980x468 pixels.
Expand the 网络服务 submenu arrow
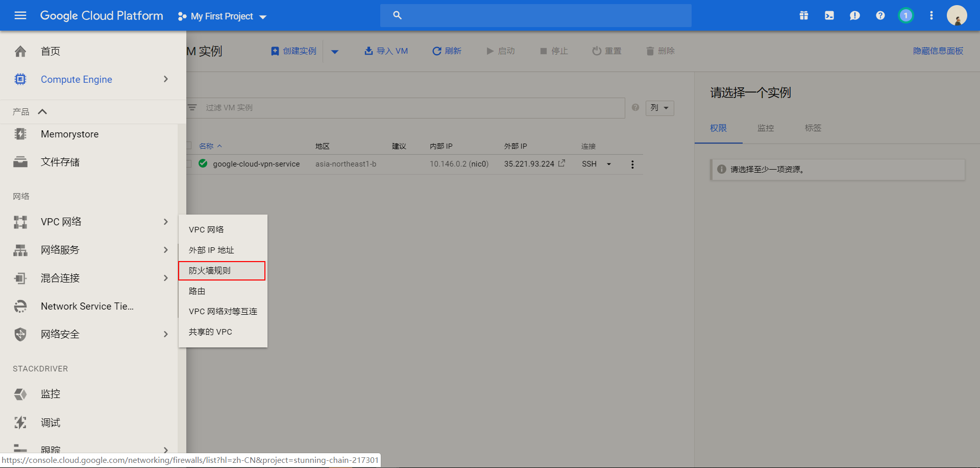[166, 250]
